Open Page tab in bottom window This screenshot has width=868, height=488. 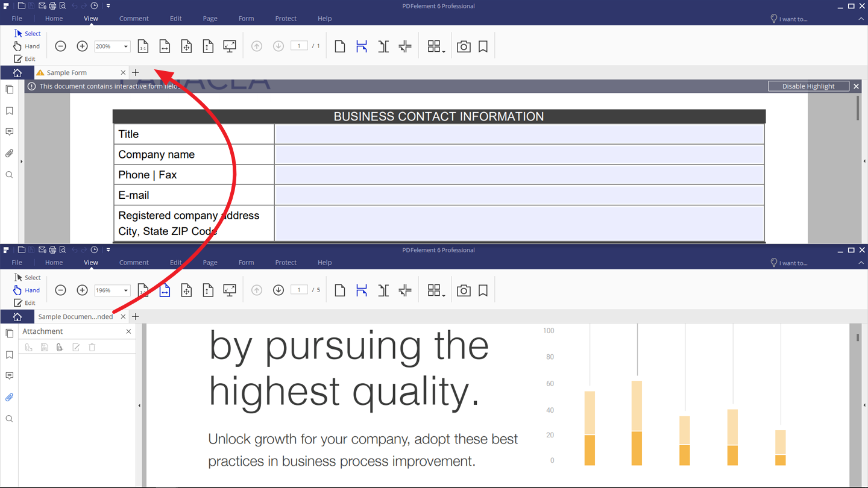pyautogui.click(x=210, y=263)
